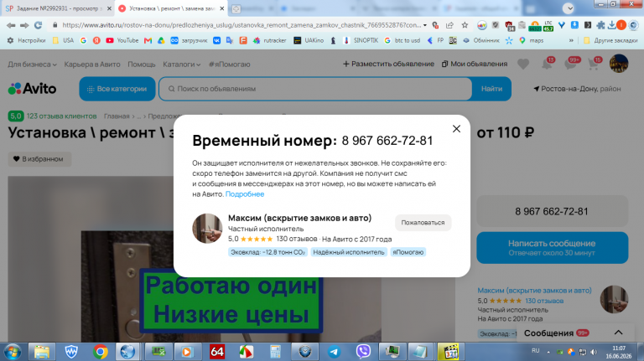Open the Подробнее link in popup

point(245,194)
